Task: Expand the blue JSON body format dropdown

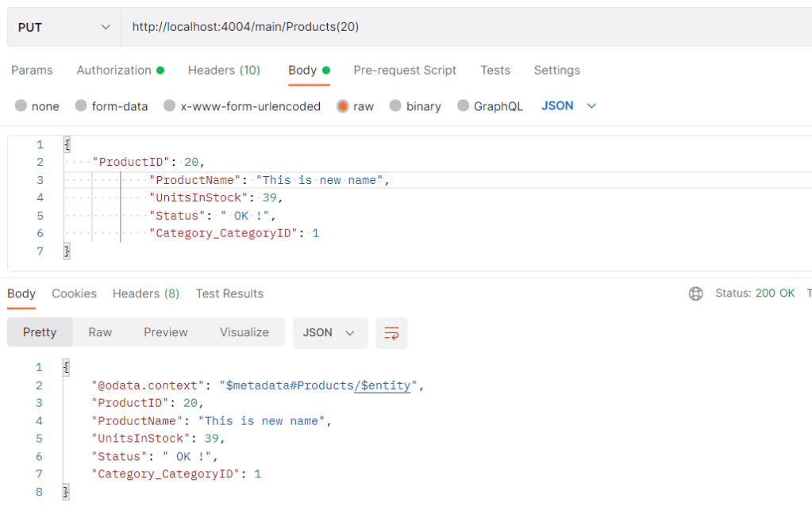Action: coord(568,105)
